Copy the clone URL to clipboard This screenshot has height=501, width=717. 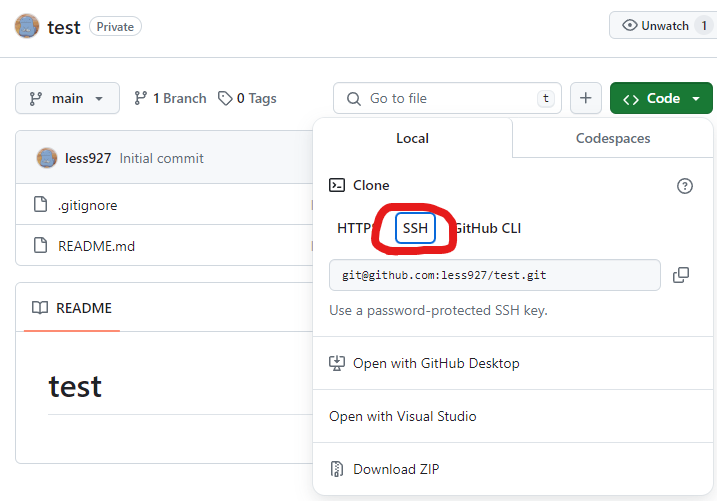(x=681, y=275)
